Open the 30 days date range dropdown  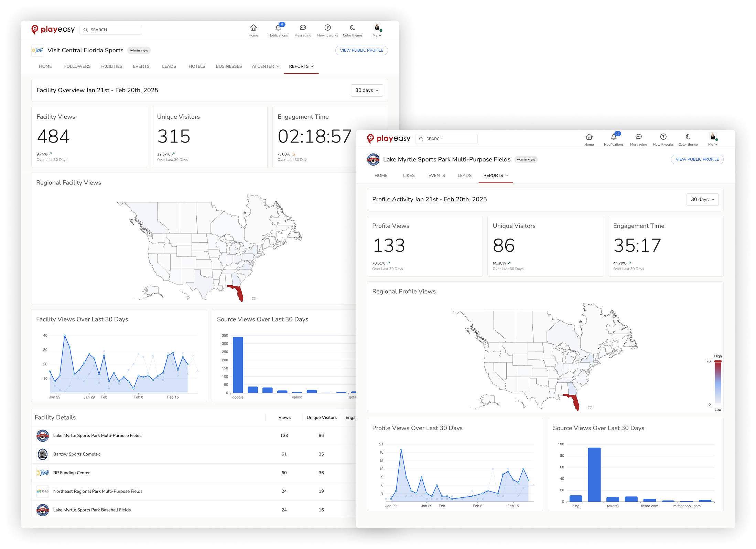(x=367, y=90)
